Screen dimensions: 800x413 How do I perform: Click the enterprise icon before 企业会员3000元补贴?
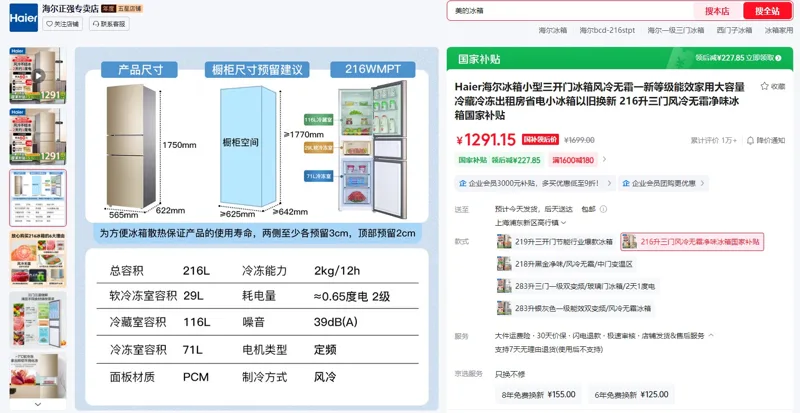(463, 183)
